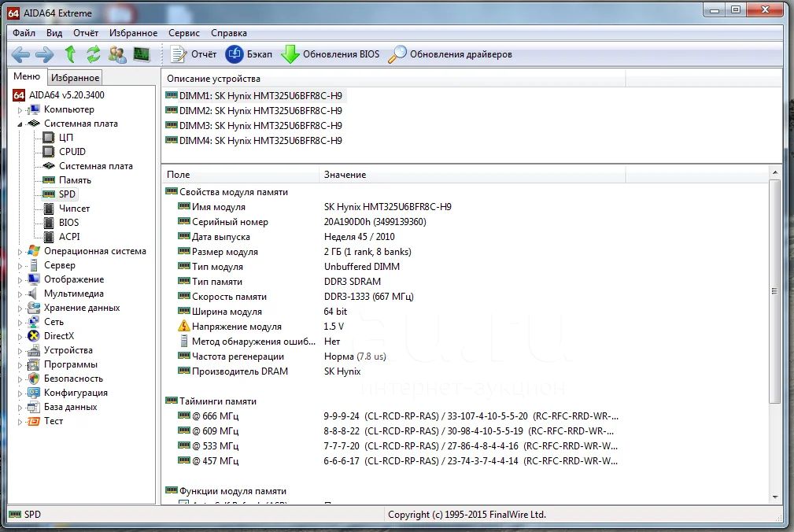Click the Безопасность shield icon

tap(34, 378)
